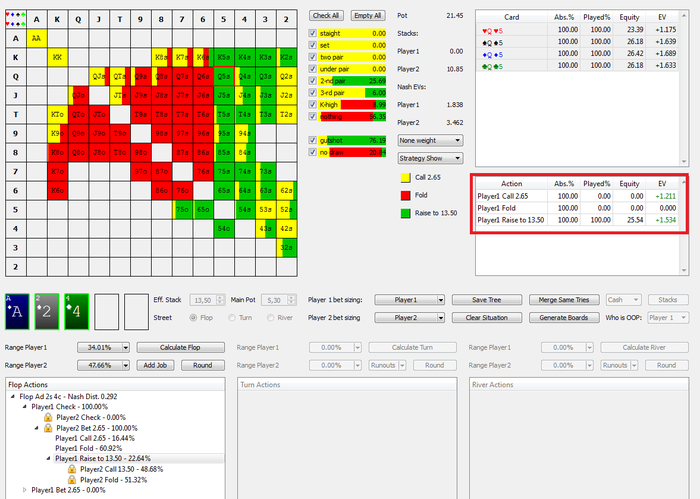The image size is (700, 499).
Task: Select the Q5s cell in hand matrix
Action: tap(224, 76)
